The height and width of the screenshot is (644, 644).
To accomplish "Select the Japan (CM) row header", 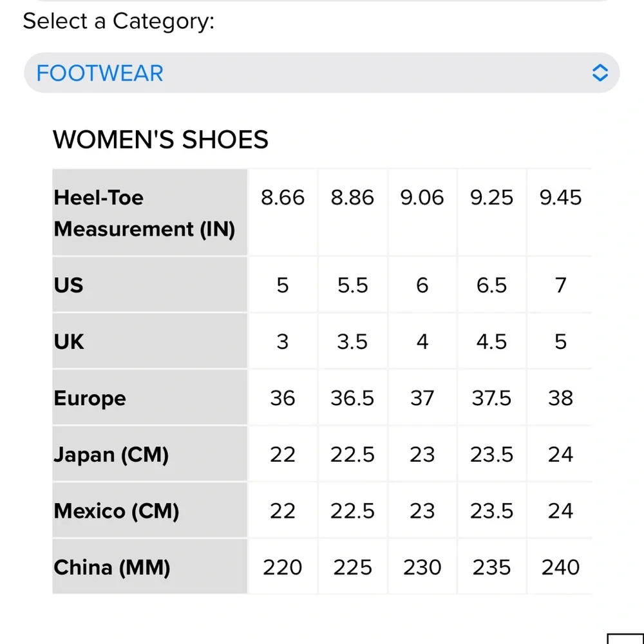I will (150, 454).
